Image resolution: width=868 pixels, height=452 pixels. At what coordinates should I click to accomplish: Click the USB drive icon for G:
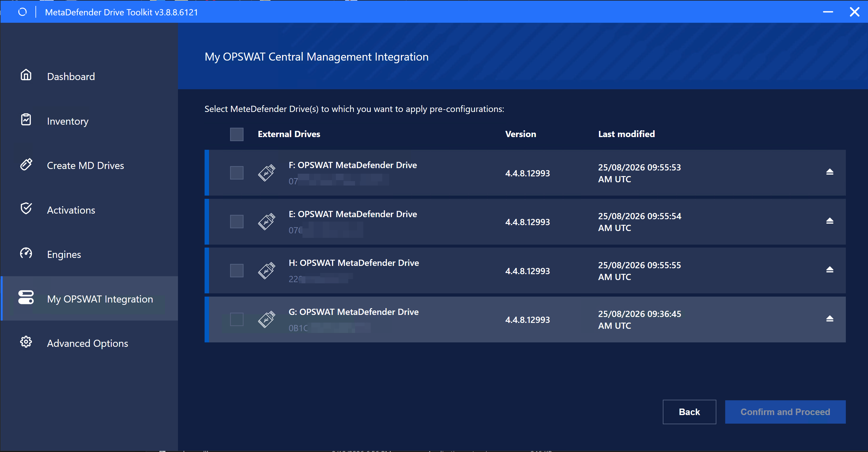267,319
